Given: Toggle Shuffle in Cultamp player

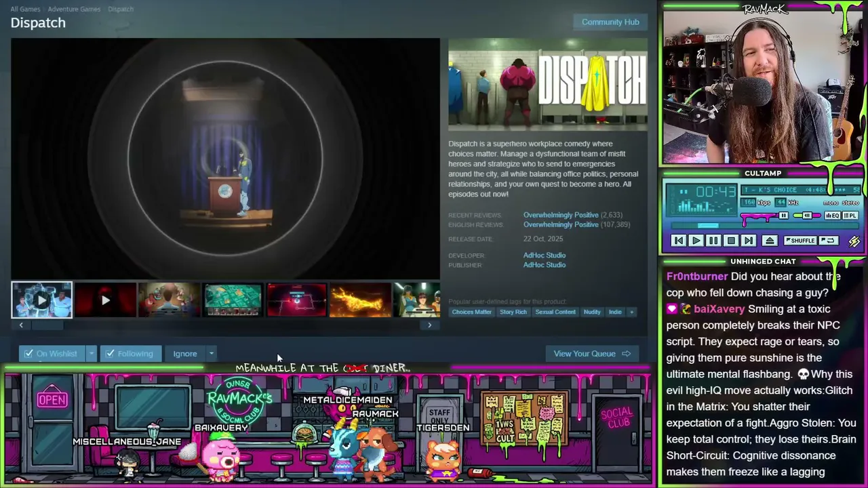Looking at the screenshot, I should [800, 241].
